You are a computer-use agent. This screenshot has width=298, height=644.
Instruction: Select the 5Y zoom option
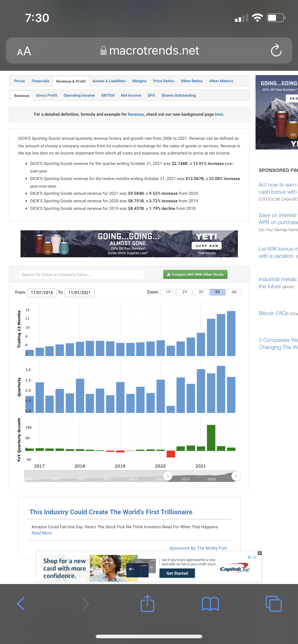pyautogui.click(x=217, y=292)
